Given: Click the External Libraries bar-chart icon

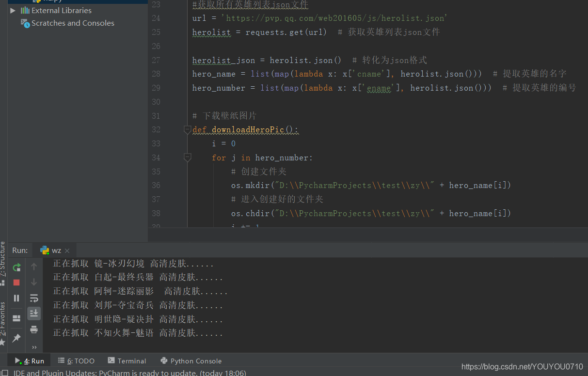Looking at the screenshot, I should tap(25, 10).
